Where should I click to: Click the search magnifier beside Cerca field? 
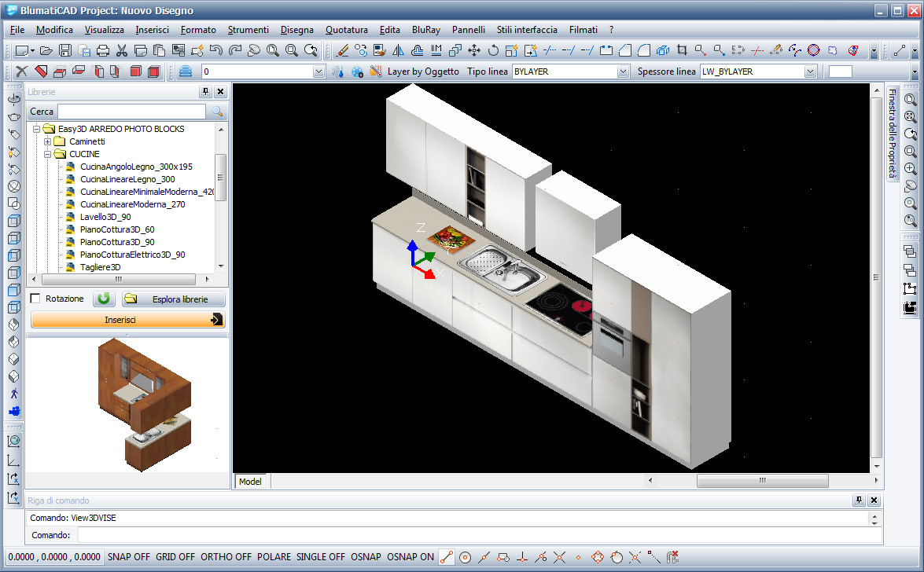coord(217,112)
